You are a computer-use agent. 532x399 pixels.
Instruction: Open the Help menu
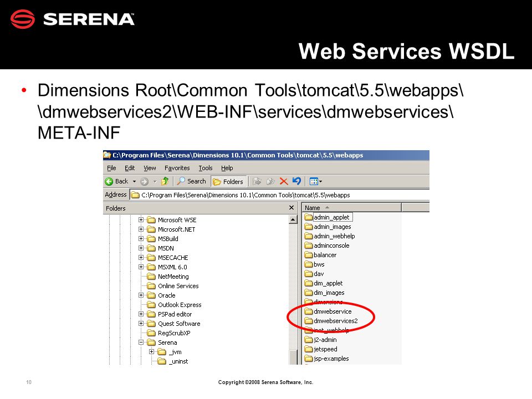tap(227, 168)
